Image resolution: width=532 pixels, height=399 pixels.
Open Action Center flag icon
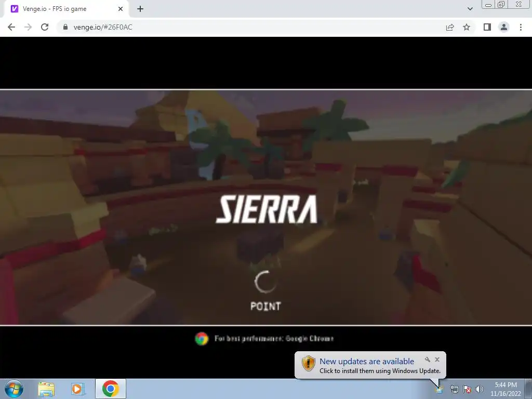467,389
